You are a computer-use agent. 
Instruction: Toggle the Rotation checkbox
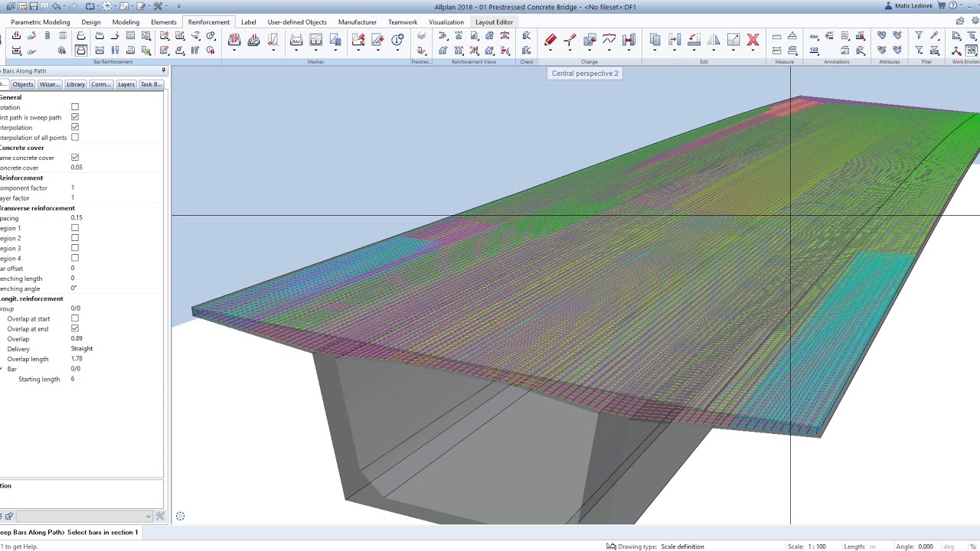coord(75,107)
